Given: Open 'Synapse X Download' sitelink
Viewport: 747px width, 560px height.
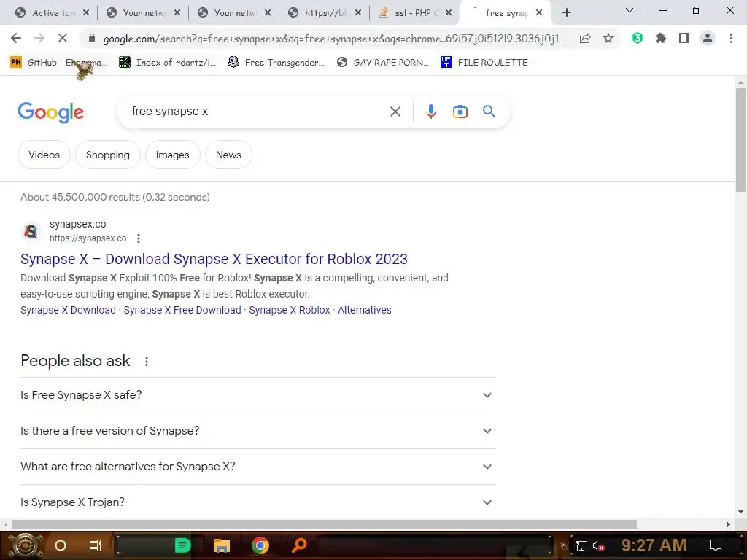Looking at the screenshot, I should point(68,310).
